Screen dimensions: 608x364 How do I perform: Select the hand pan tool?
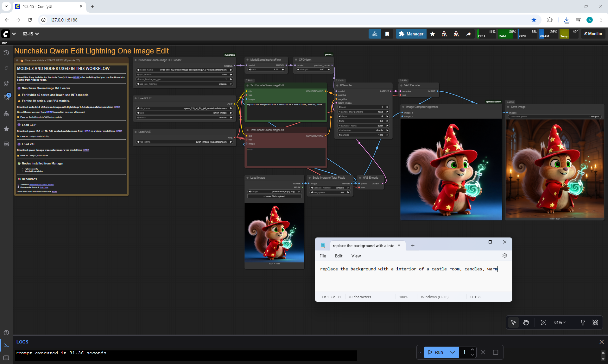(x=526, y=322)
